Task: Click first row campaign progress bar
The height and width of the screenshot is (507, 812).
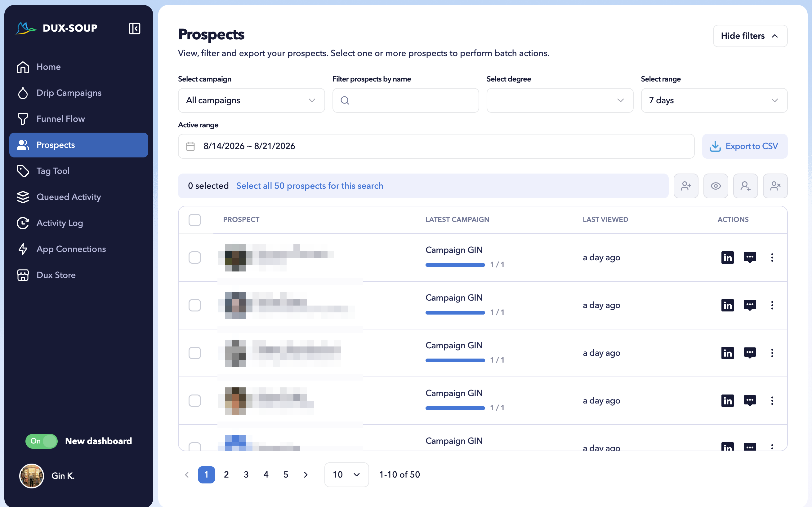Action: 455,265
